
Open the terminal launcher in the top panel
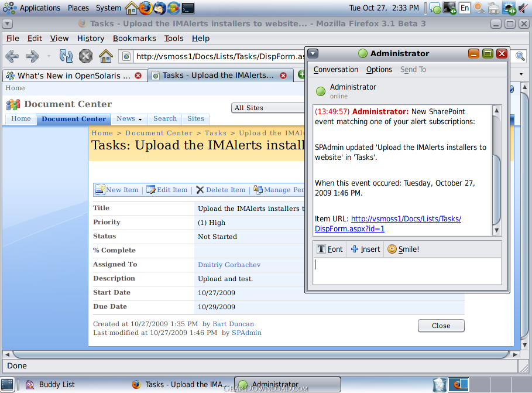[x=188, y=8]
